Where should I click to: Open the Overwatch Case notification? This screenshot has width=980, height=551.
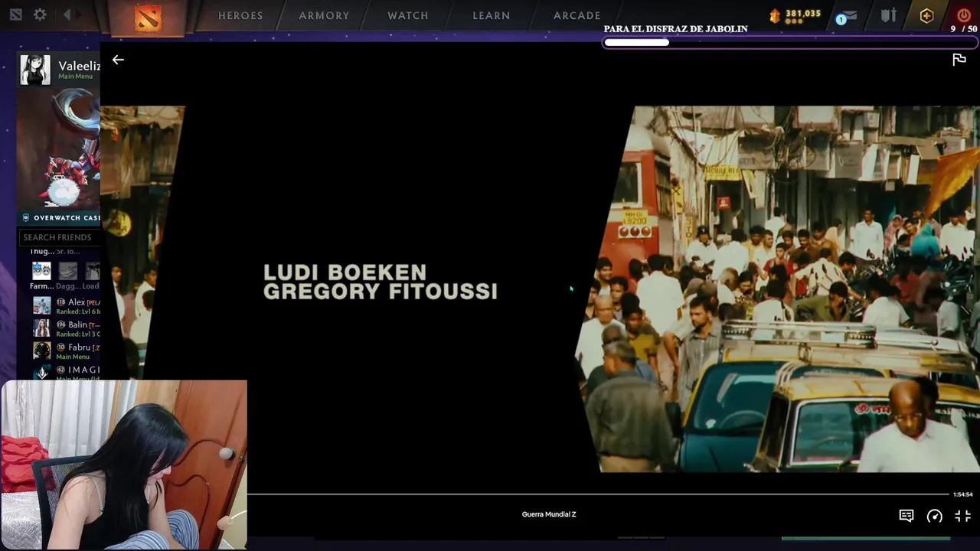point(60,218)
